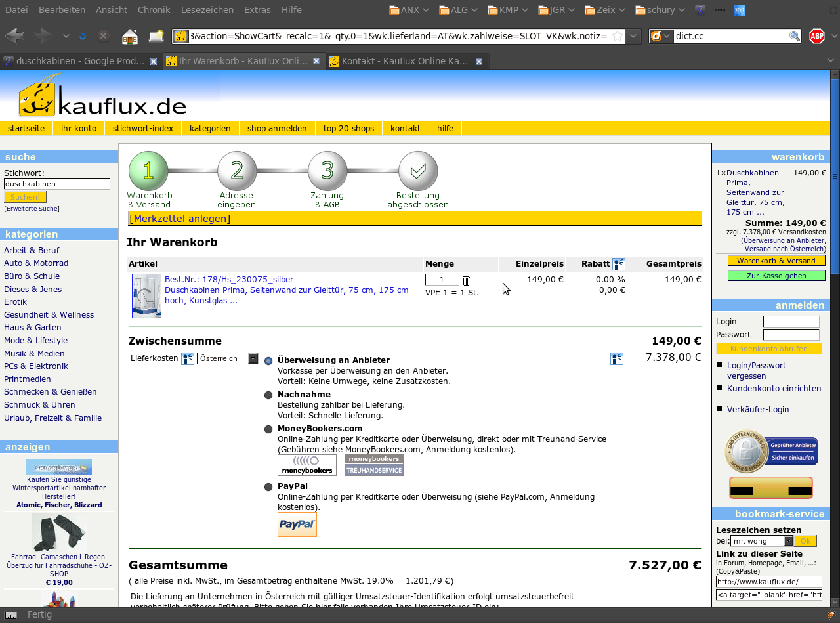Click step 1 Warenkorb & Versand circle
Image resolution: width=840 pixels, height=623 pixels.
click(148, 171)
